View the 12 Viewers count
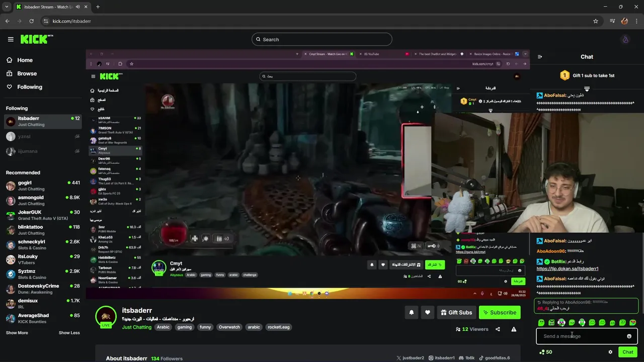The height and width of the screenshot is (362, 644). pos(472,329)
